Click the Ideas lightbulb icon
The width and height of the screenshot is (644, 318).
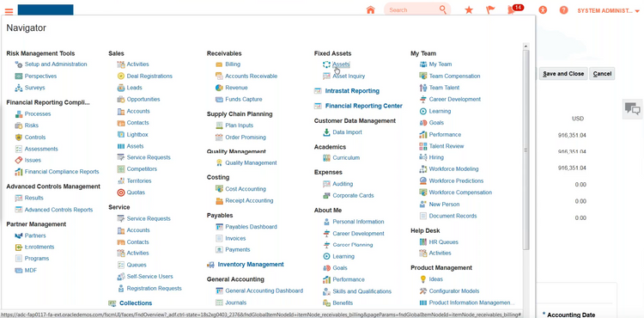[423, 279]
